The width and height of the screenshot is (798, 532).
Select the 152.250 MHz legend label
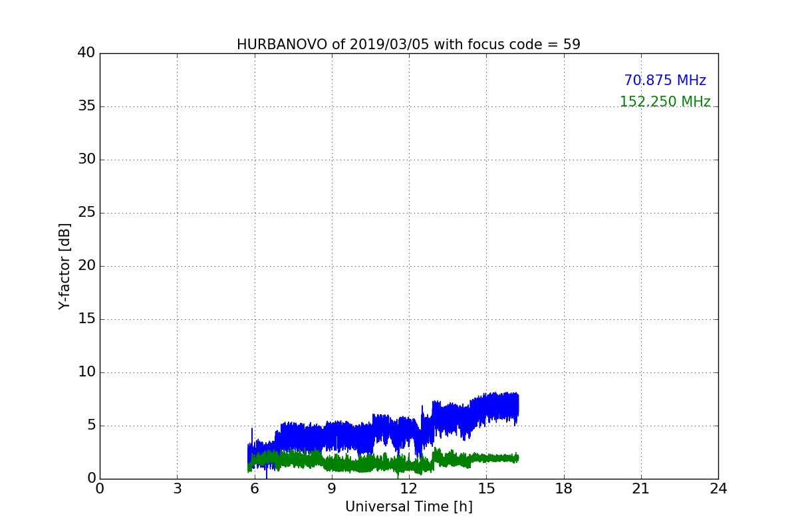point(665,102)
